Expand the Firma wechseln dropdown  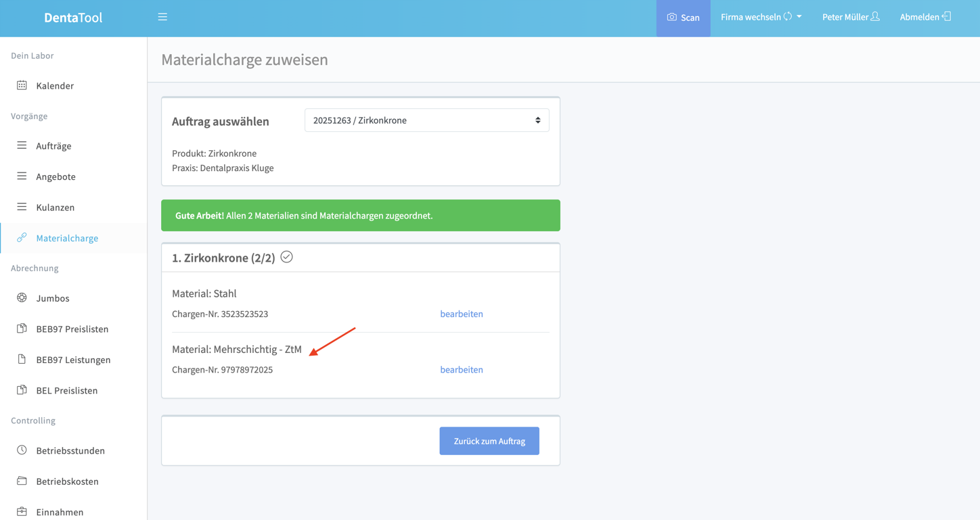point(761,17)
